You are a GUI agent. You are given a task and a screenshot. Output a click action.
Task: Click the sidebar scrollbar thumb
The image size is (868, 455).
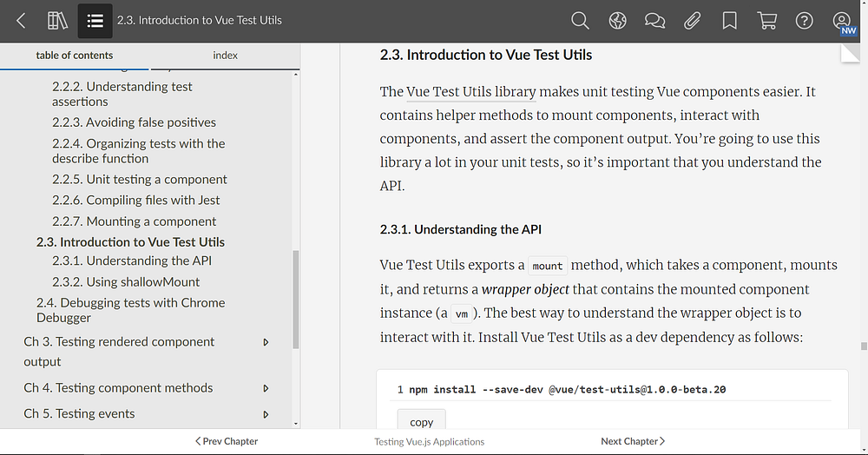point(296,300)
